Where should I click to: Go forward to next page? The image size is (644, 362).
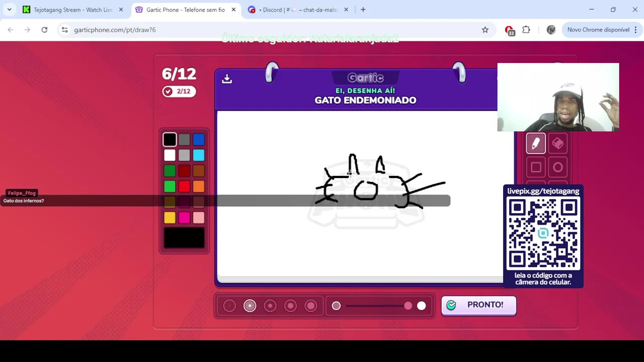click(27, 30)
